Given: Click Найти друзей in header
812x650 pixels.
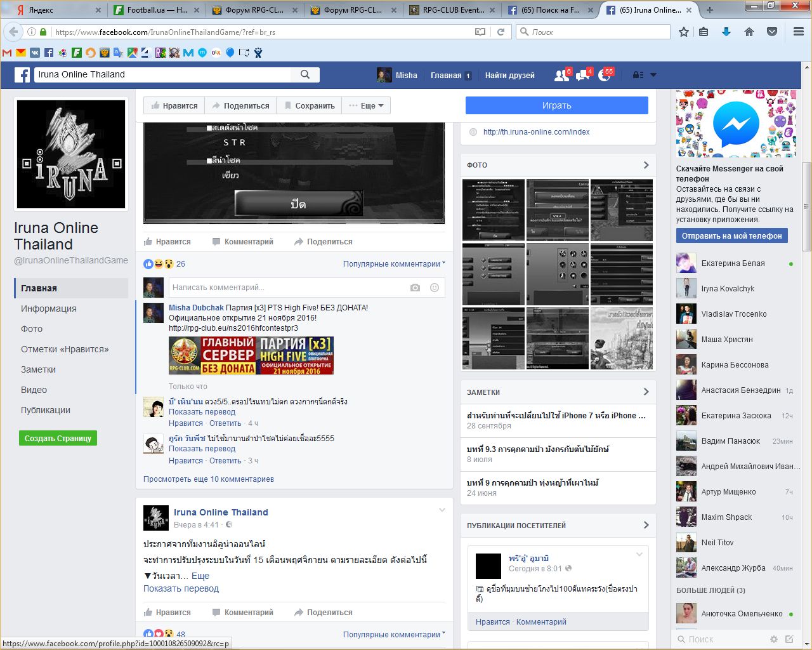Looking at the screenshot, I should coord(510,75).
